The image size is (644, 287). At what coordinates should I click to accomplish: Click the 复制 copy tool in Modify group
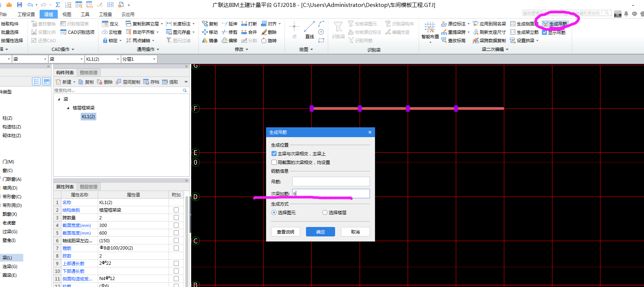coord(210,24)
